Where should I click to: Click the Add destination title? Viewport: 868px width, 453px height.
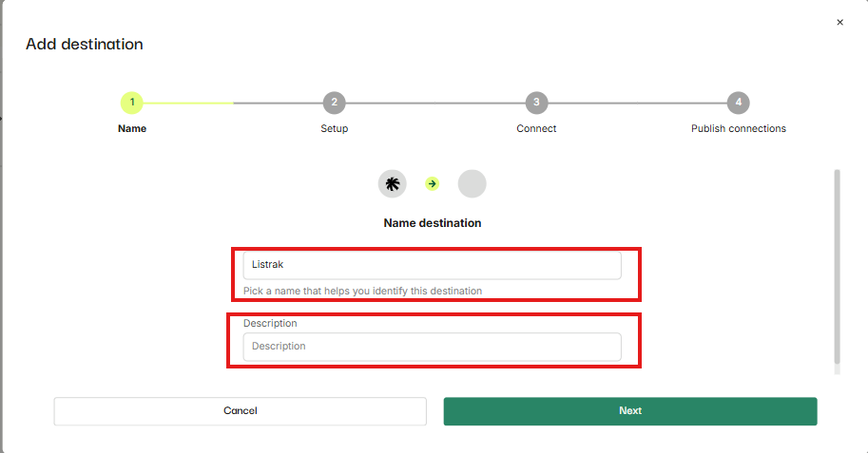point(85,45)
